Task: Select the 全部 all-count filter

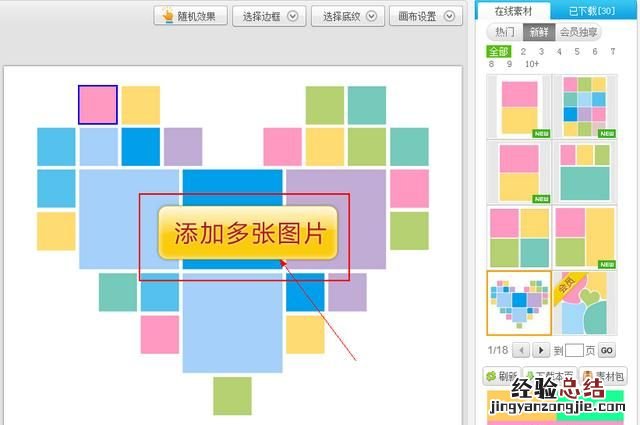Action: pos(498,51)
